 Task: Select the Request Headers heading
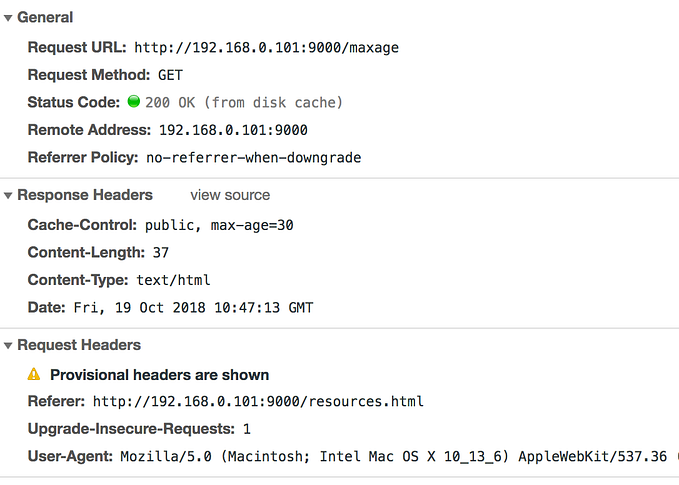pos(79,345)
